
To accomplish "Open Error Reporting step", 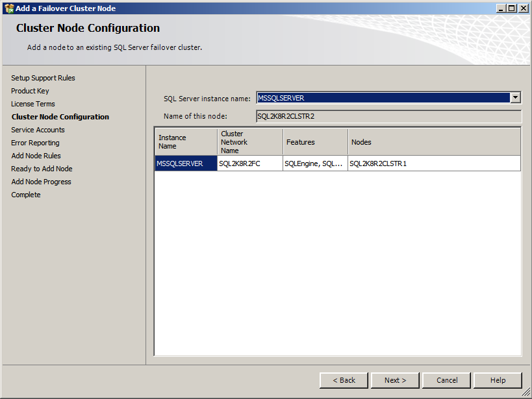I will [x=35, y=143].
